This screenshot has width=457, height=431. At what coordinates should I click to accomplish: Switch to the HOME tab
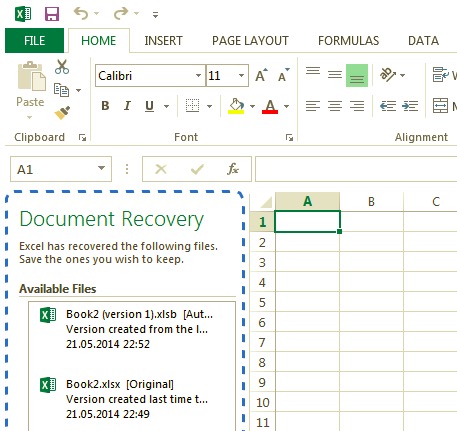99,41
